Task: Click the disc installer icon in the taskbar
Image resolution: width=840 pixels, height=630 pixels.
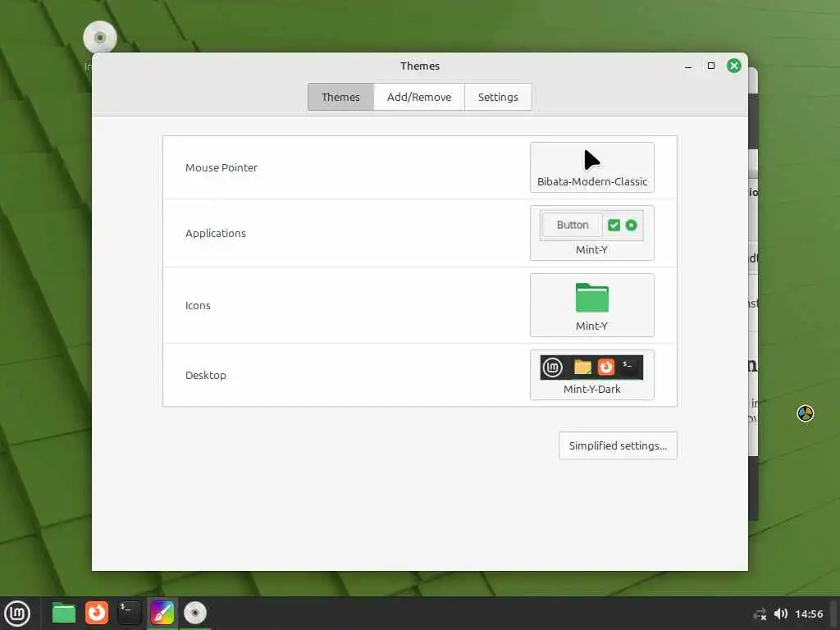Action: (x=195, y=613)
